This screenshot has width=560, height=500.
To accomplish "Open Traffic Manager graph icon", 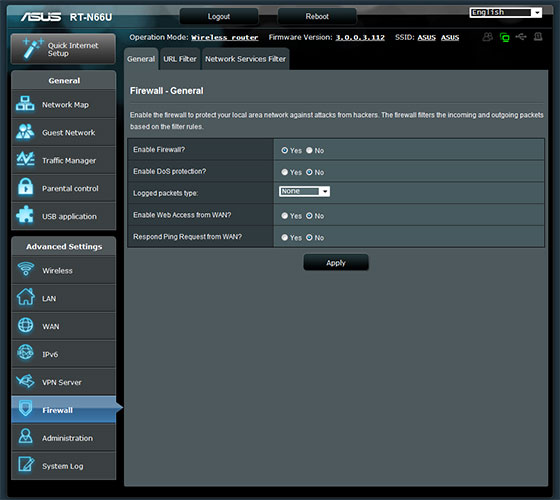I will pos(25,159).
